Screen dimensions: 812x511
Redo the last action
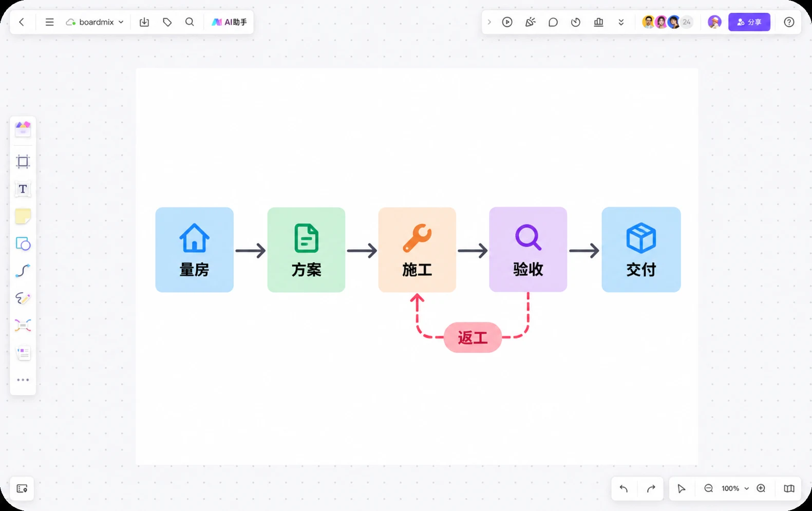[651, 488]
